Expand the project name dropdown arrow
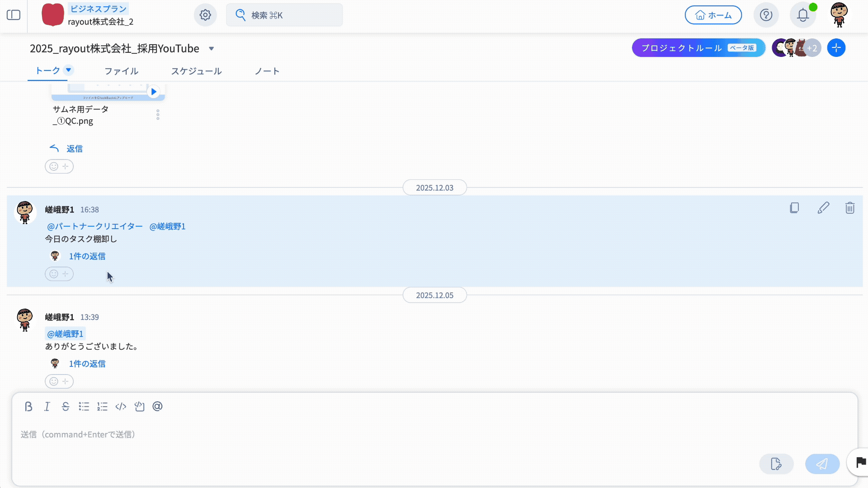 tap(211, 49)
